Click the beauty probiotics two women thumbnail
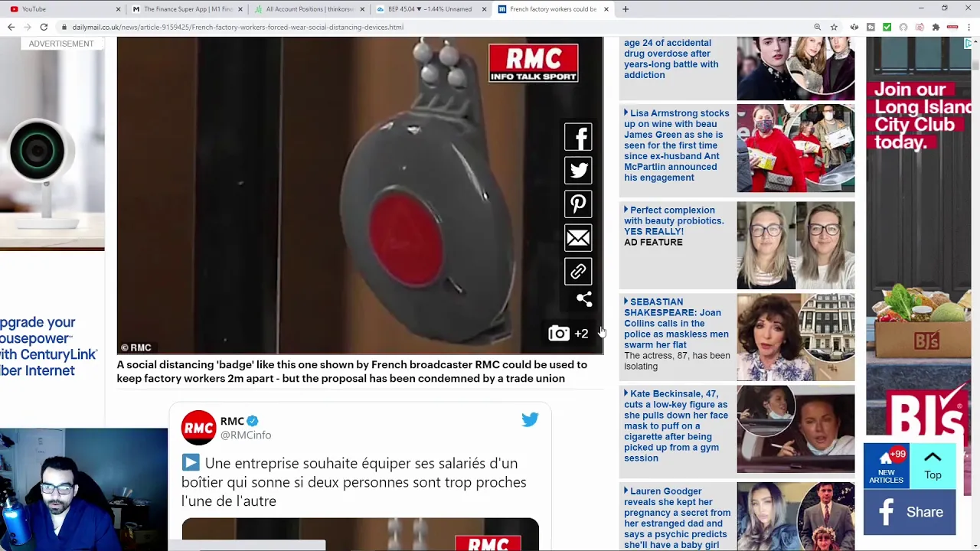This screenshot has width=980, height=551. tap(795, 246)
